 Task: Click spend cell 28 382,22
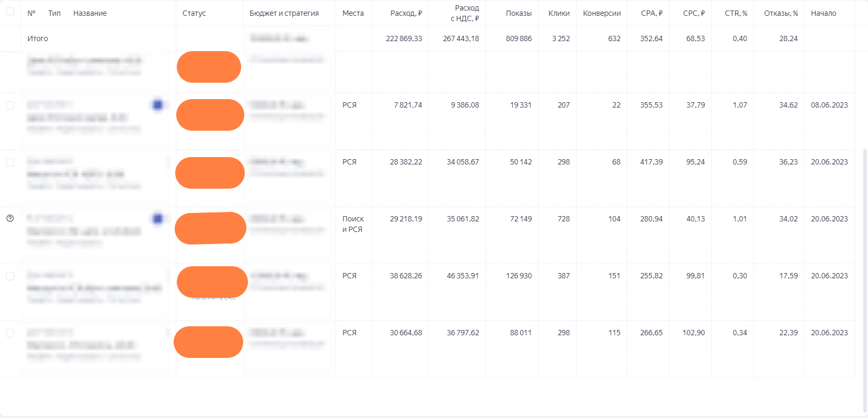406,162
